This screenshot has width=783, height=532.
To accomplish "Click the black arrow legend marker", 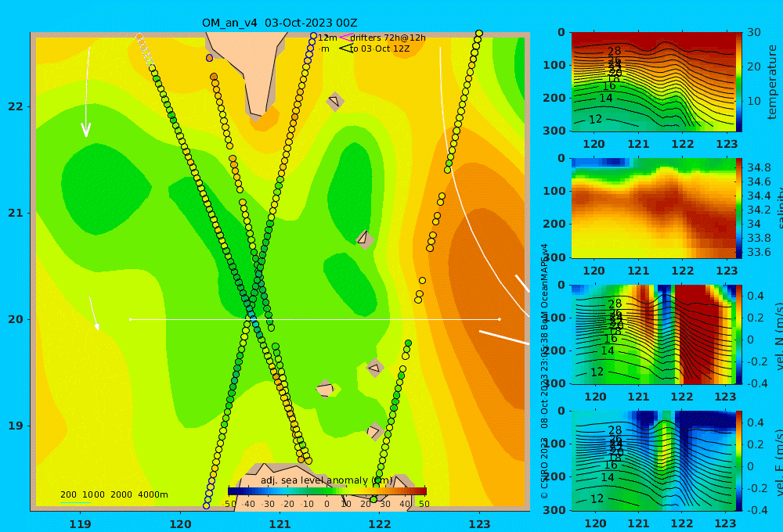I will [x=345, y=49].
